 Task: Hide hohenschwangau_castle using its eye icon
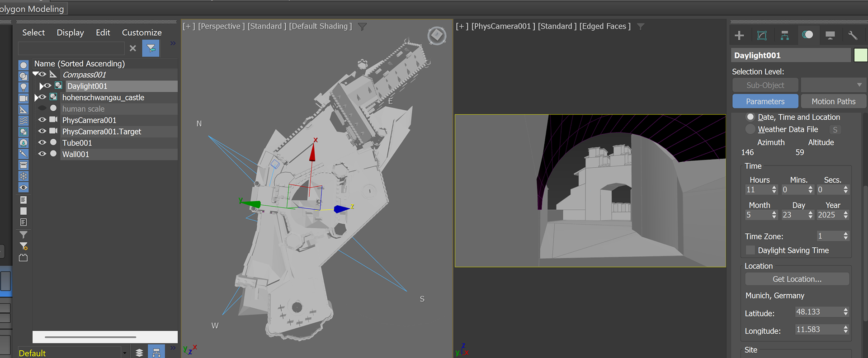42,97
